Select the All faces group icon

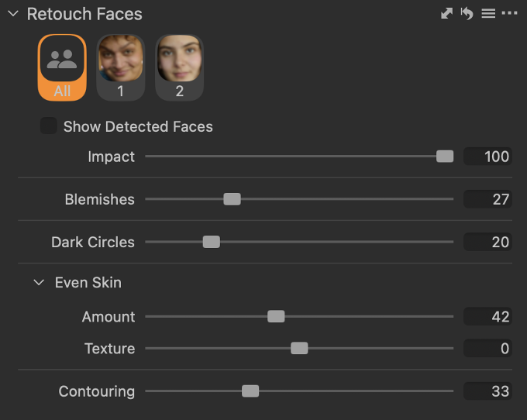[x=62, y=67]
